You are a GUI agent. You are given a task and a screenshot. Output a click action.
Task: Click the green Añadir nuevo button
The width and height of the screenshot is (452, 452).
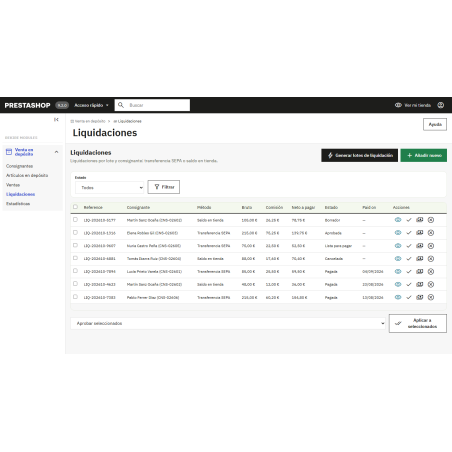[424, 155]
